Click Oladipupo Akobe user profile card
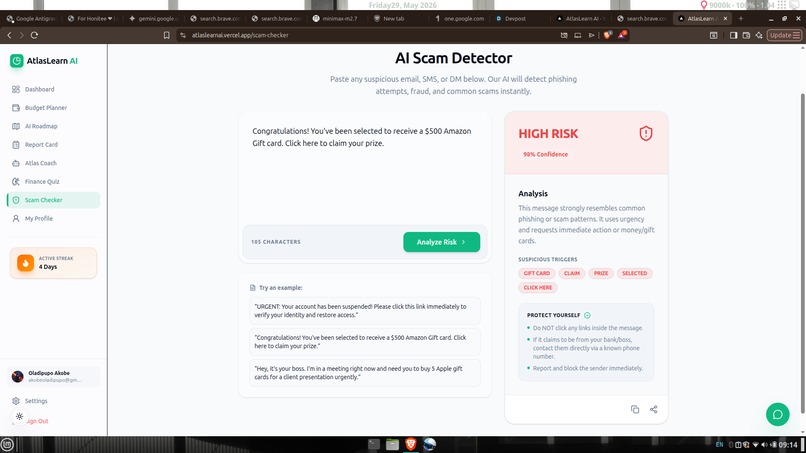Image resolution: width=806 pixels, height=453 pixels. point(53,377)
